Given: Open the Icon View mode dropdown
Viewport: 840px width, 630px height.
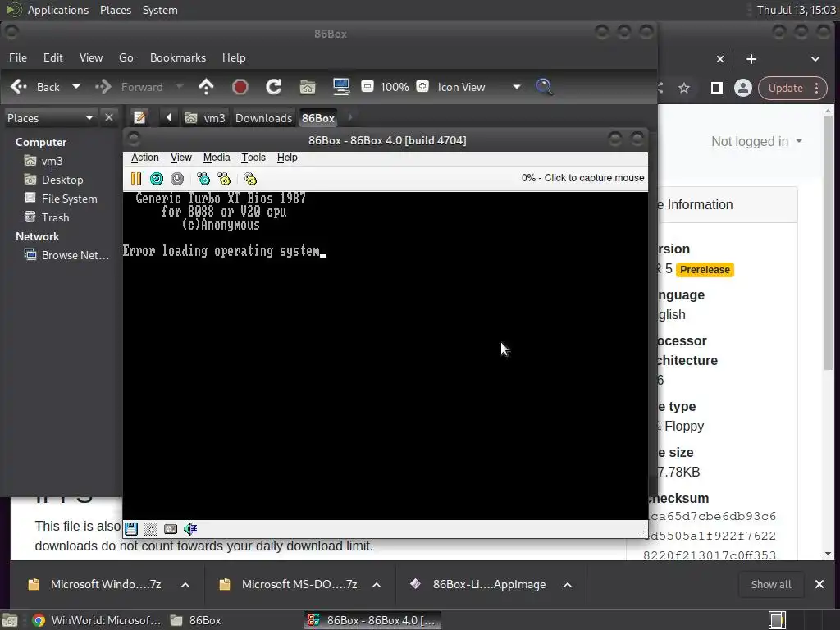Looking at the screenshot, I should (x=517, y=87).
